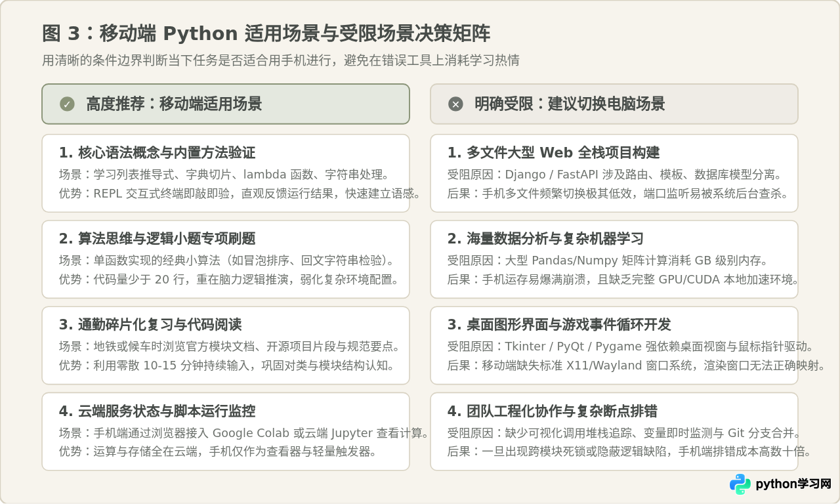Click the line '后果：一旦出现跨模块死锁…'

click(x=630, y=452)
